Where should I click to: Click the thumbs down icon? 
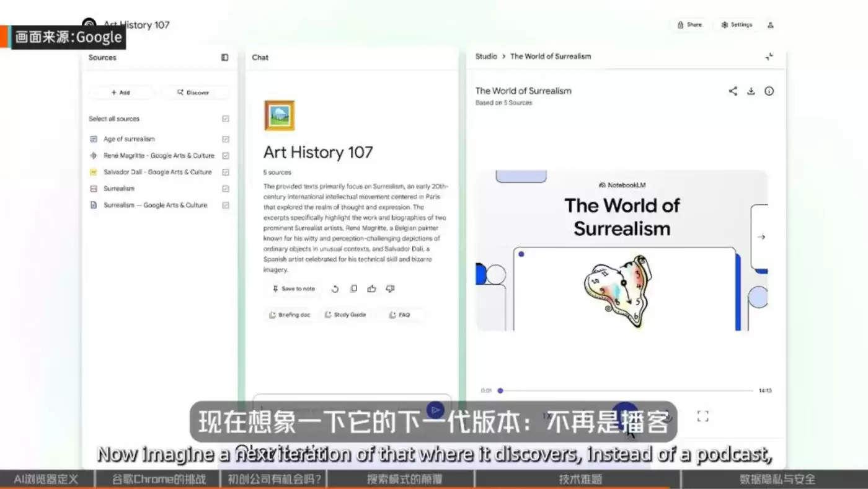pos(390,289)
